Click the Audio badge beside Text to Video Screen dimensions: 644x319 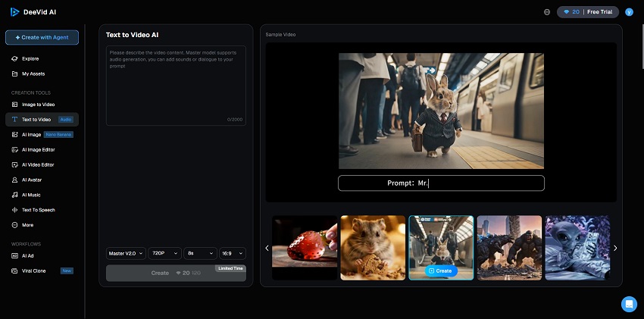(x=66, y=120)
